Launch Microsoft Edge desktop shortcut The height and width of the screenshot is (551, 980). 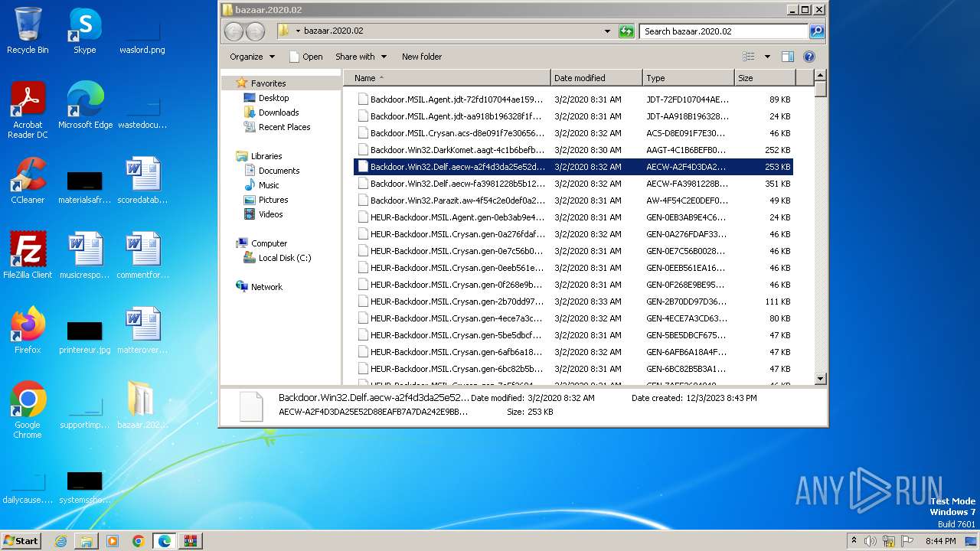[85, 105]
